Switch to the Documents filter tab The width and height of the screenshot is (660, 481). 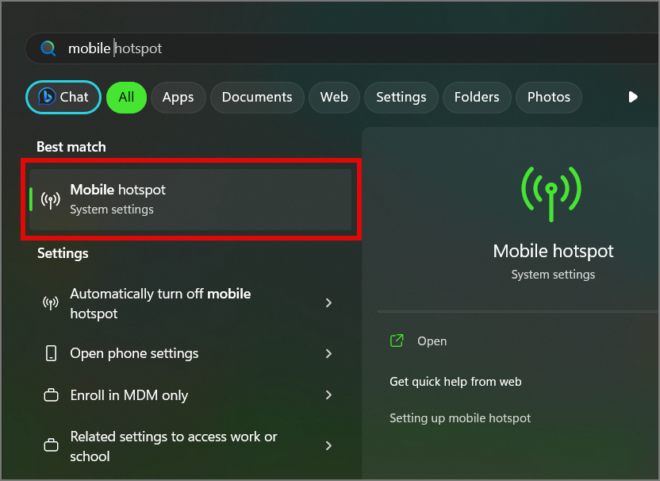[257, 97]
